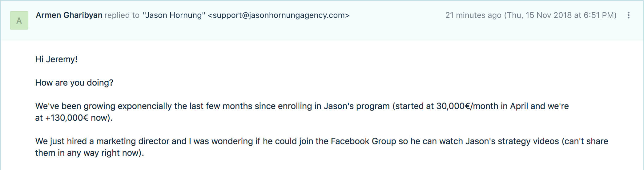Click the 'Hi Jeremy!' greeting line

(x=56, y=59)
